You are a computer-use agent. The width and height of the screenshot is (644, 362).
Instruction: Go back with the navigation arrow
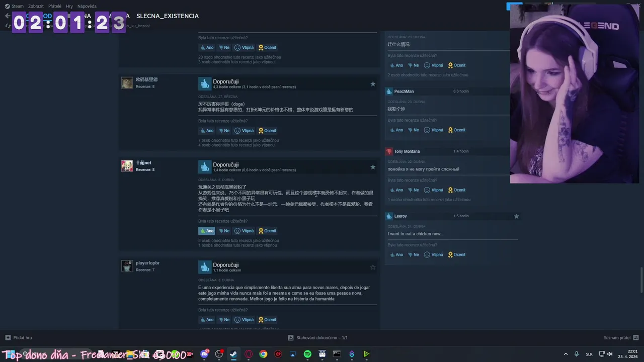tap(7, 16)
